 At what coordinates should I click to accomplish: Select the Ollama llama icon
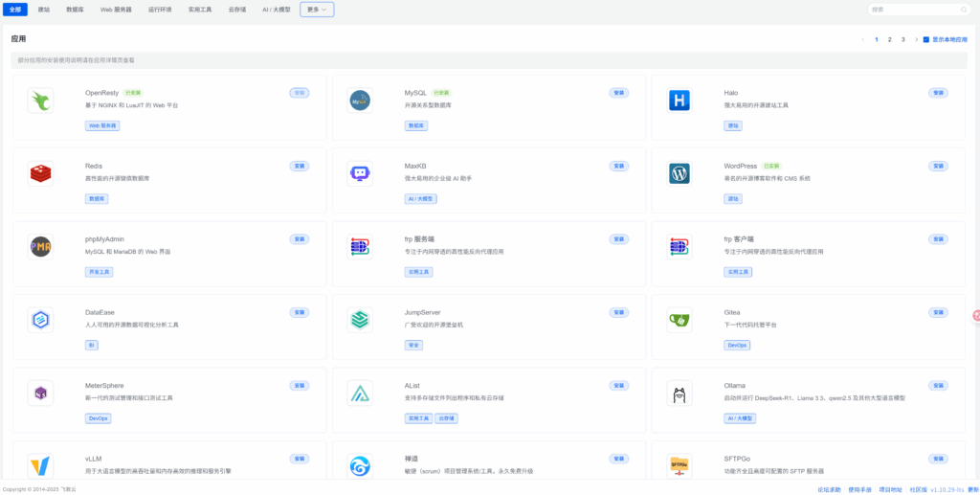click(679, 393)
